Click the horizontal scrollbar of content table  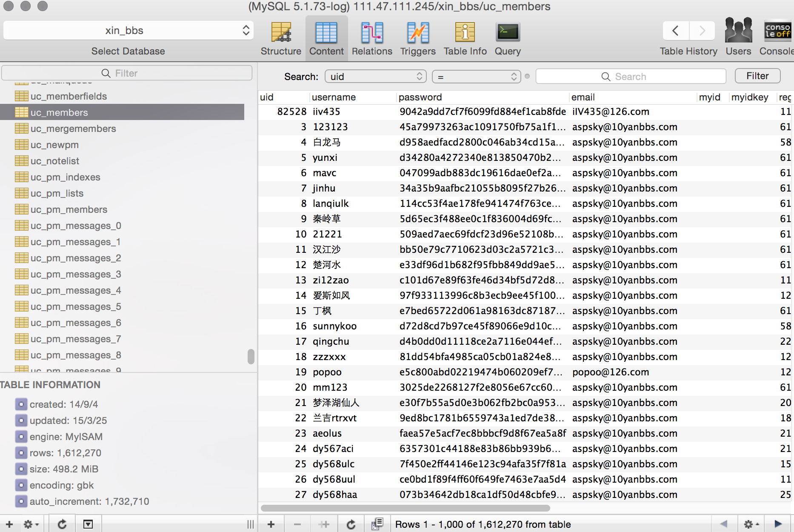(405, 508)
